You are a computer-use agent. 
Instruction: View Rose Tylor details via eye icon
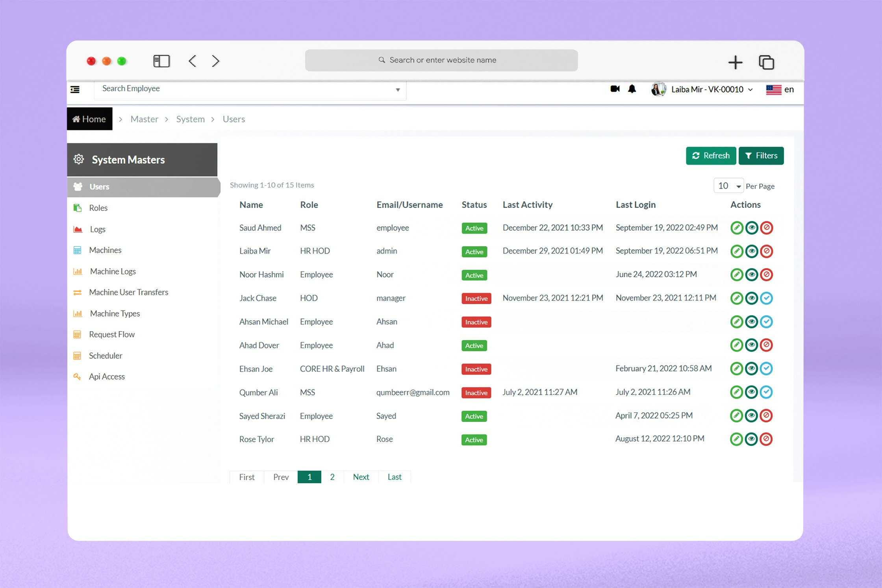(x=752, y=439)
